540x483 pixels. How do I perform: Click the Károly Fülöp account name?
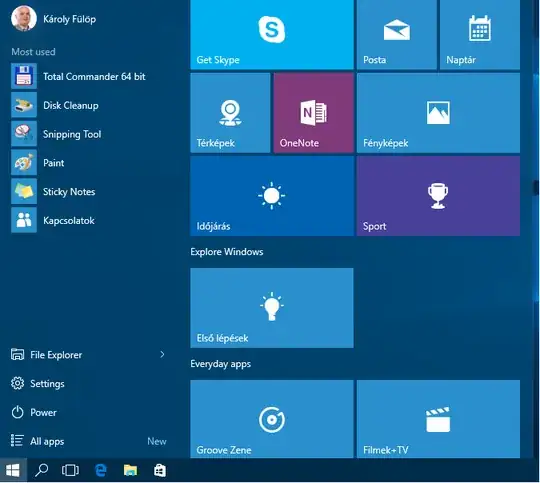pos(69,19)
